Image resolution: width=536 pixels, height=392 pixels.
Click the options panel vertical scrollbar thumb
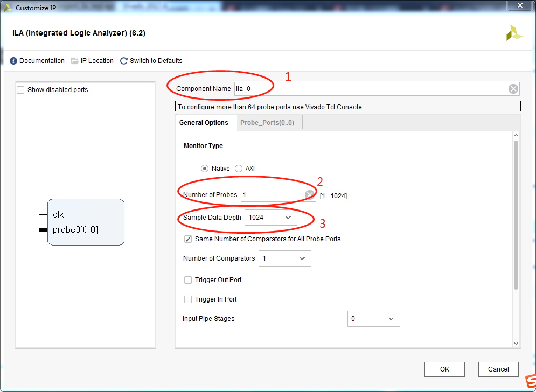[516, 215]
